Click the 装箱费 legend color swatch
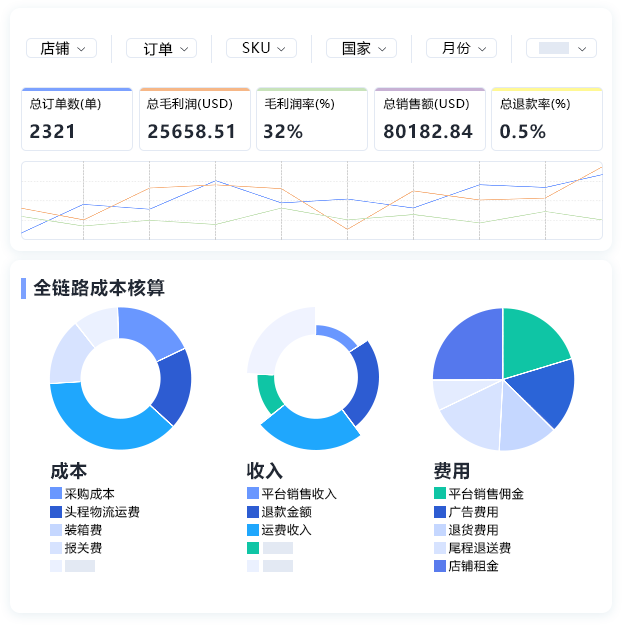 tap(56, 530)
